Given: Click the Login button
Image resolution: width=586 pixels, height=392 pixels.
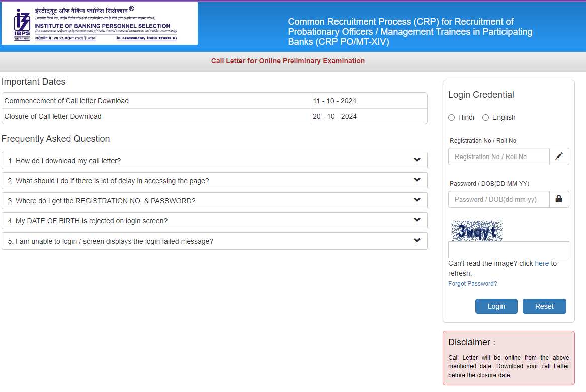Looking at the screenshot, I should 496,306.
